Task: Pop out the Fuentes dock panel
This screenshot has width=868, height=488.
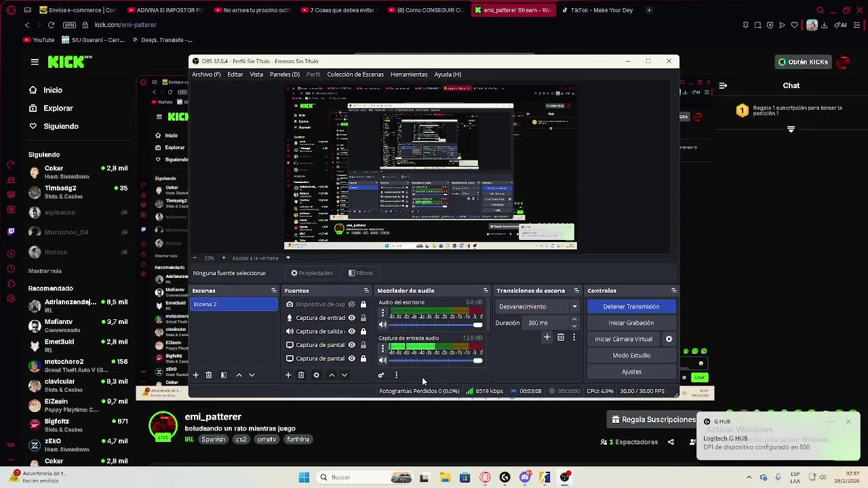Action: point(367,291)
